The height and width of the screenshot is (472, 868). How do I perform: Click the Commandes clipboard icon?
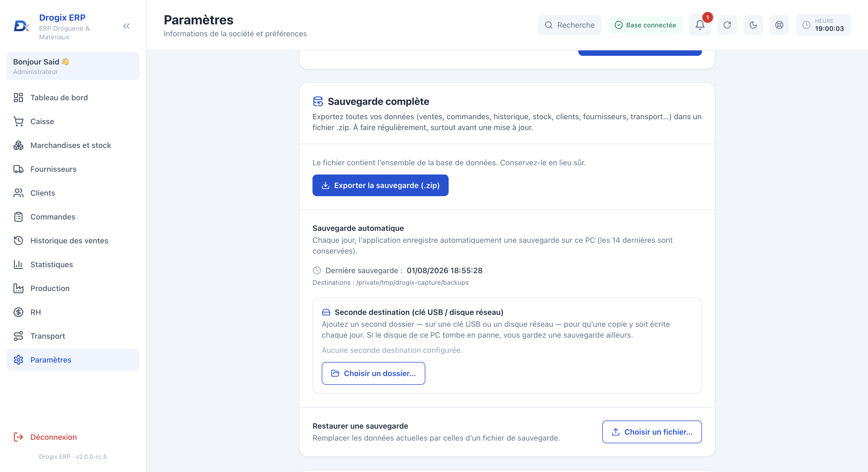[x=18, y=217]
